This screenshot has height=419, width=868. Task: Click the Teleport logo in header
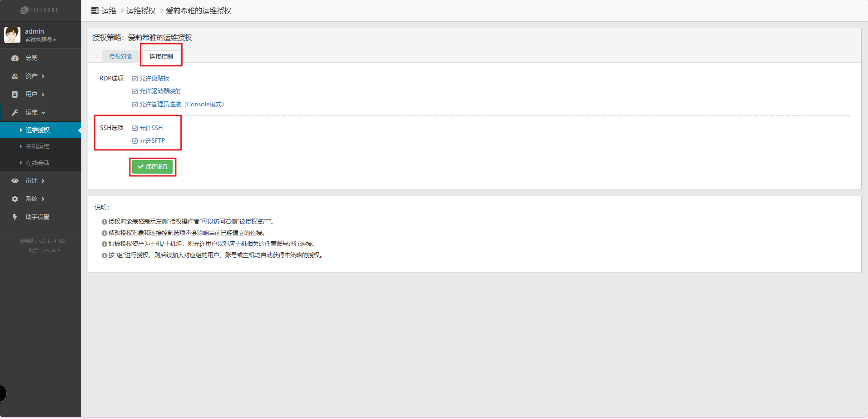coord(40,10)
